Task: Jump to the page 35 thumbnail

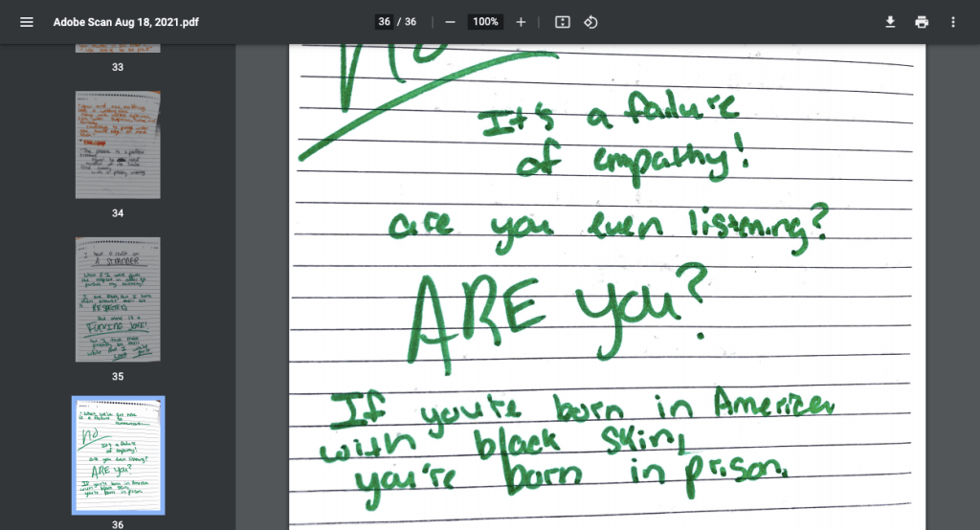Action: 118,299
